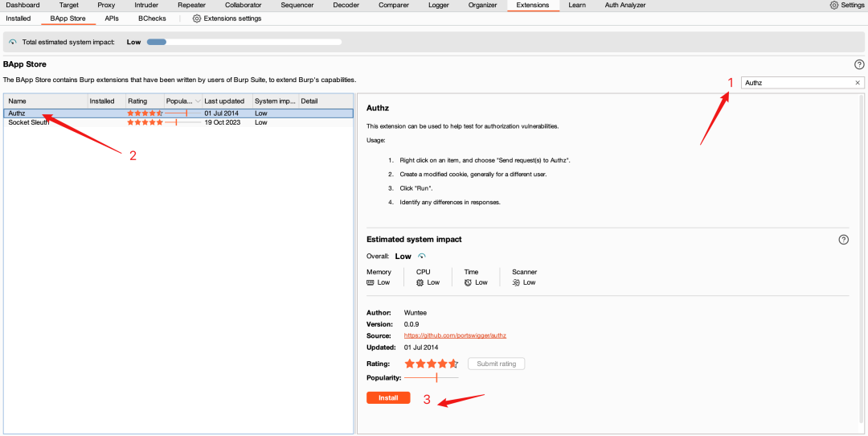The width and height of the screenshot is (868, 436).
Task: Click the star rating in Authz details
Action: (432, 364)
